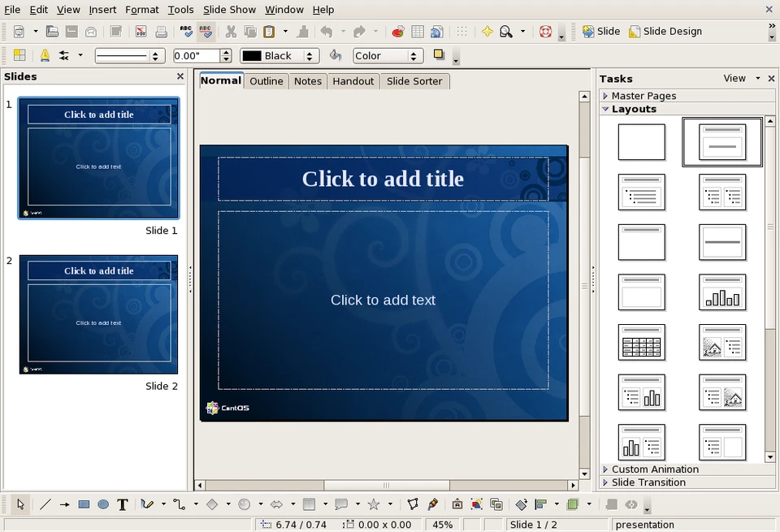
Task: Click the Spellcheck icon in toolbar
Action: click(186, 32)
